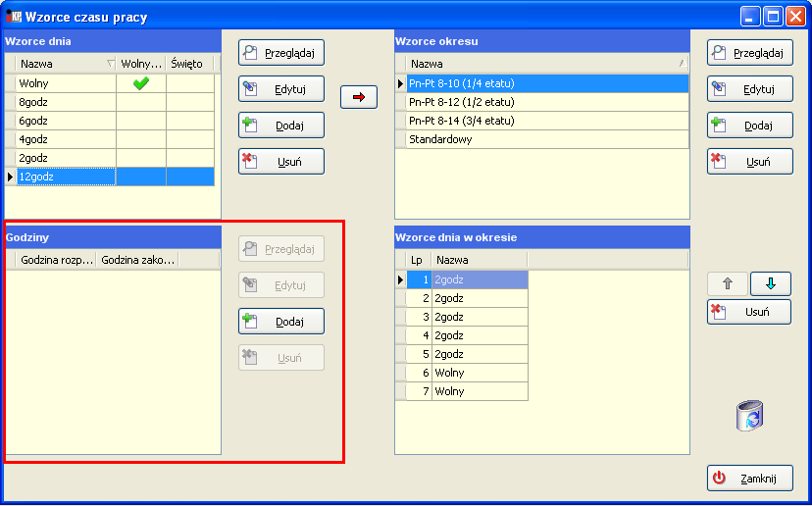The height and width of the screenshot is (506, 812).
Task: Select the Wolny row in Wzorce dnia
Action: click(x=109, y=83)
